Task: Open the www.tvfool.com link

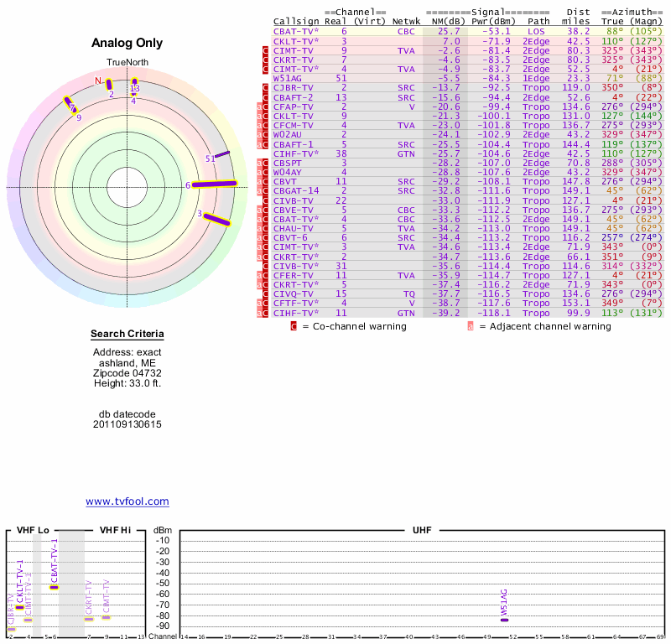Action: [127, 501]
